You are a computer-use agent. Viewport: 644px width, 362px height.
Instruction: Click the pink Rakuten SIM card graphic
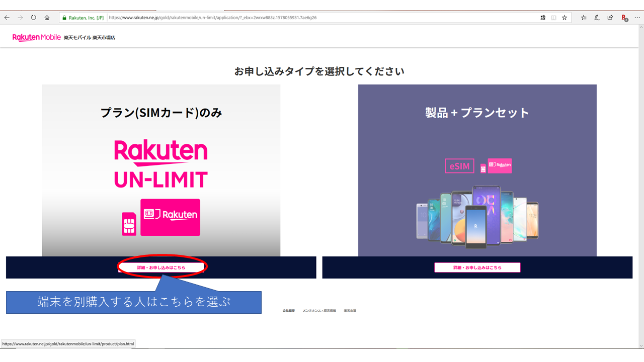point(170,217)
